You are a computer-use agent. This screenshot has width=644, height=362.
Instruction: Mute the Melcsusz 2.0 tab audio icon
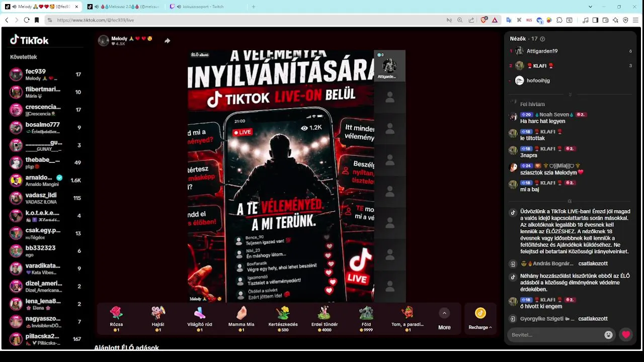[97, 7]
